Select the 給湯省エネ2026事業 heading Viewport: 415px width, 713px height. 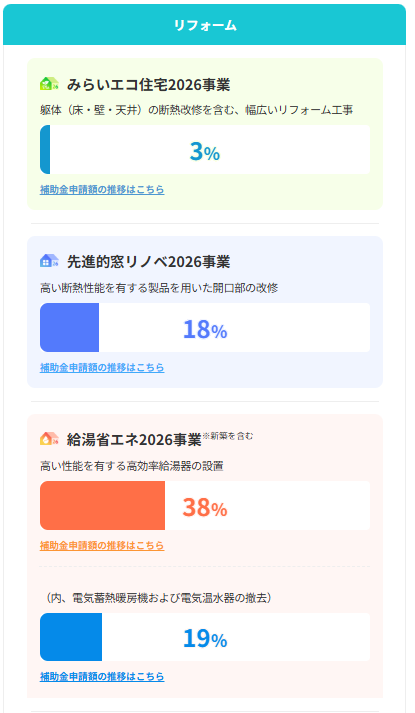[134, 440]
